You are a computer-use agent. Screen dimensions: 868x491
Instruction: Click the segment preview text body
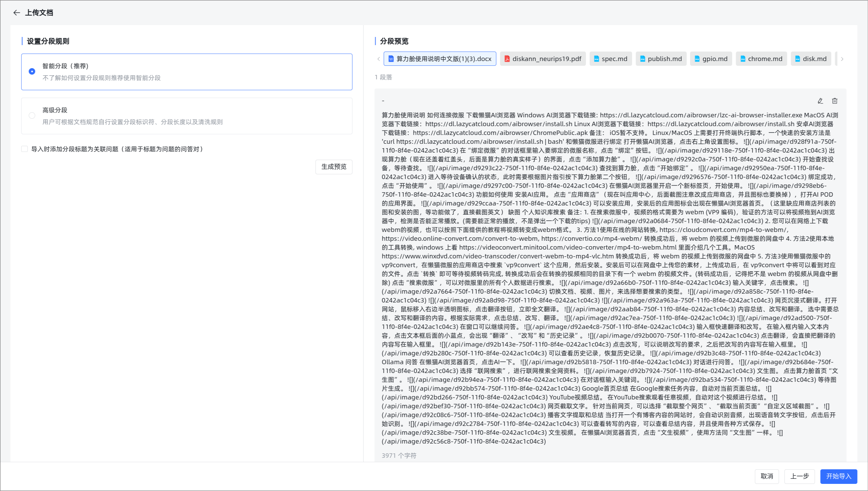[610, 278]
